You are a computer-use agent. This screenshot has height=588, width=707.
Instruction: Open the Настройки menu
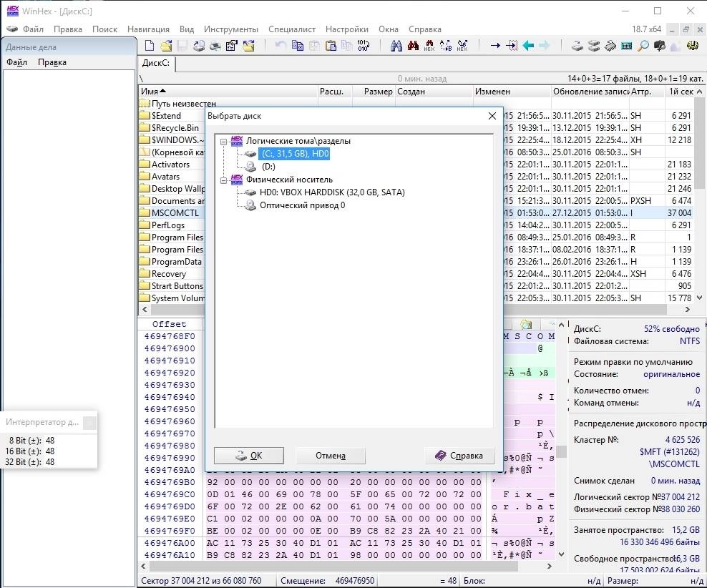tap(347, 29)
